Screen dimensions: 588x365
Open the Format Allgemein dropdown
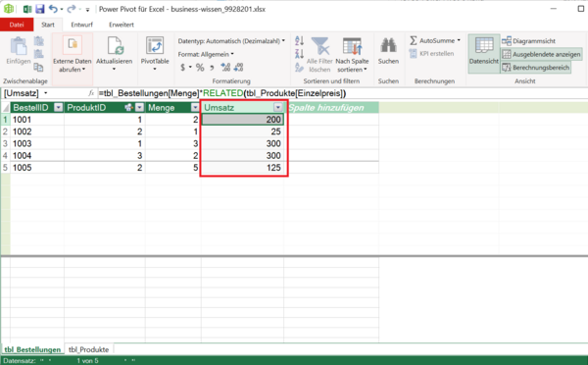206,54
